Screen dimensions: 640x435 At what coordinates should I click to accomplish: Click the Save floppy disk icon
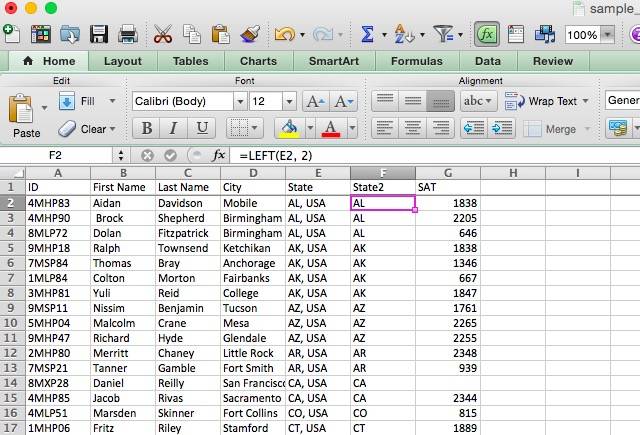click(99, 34)
